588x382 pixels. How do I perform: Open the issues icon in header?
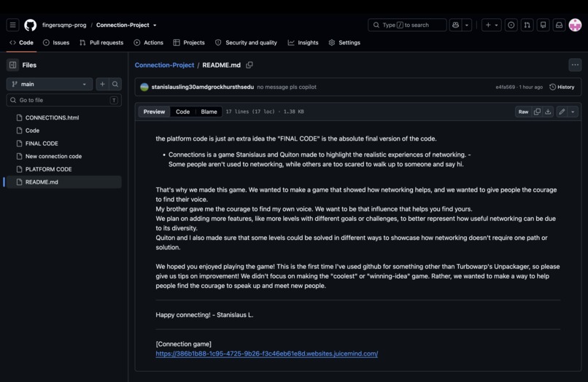click(511, 25)
